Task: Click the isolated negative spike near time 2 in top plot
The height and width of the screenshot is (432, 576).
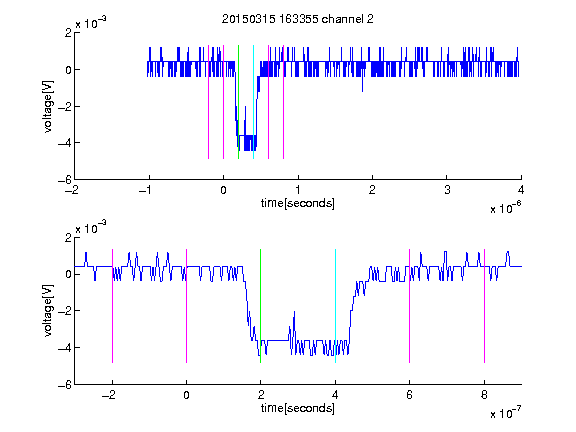Action: coord(363,84)
